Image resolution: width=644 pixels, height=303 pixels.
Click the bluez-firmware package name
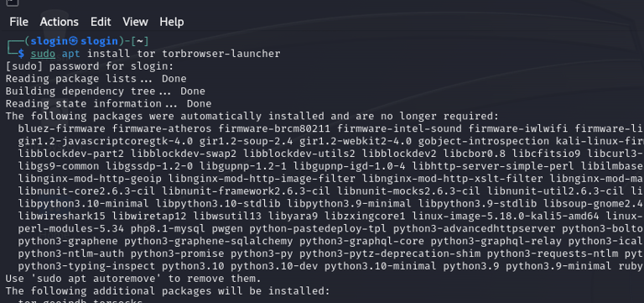pos(61,128)
